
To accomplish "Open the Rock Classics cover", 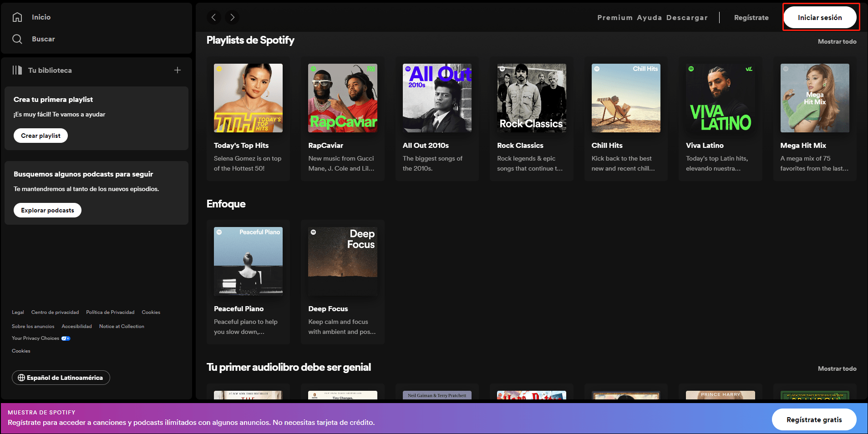I will [532, 98].
